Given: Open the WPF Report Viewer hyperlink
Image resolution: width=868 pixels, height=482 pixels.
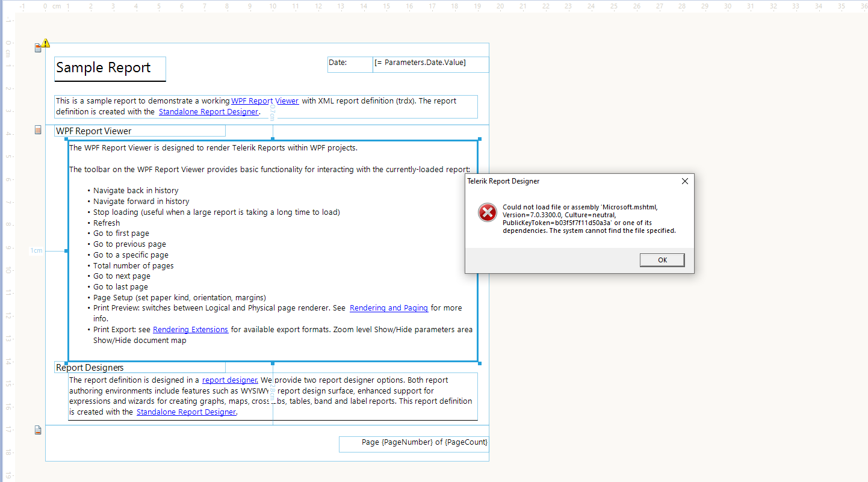Looking at the screenshot, I should point(265,101).
